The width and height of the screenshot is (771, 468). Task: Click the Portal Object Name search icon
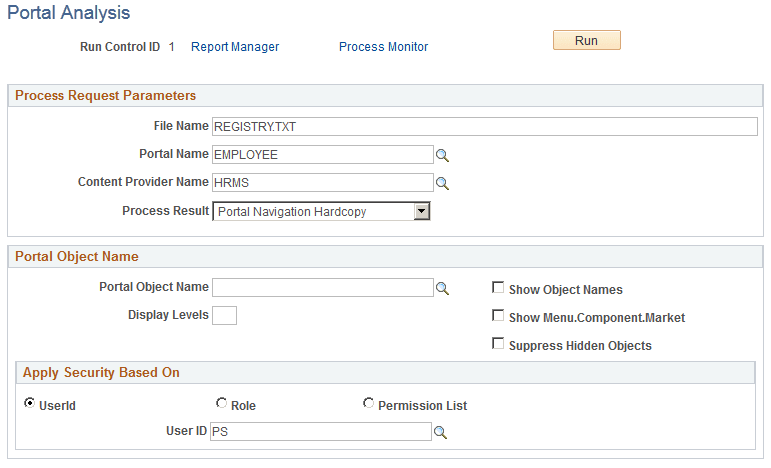click(443, 288)
